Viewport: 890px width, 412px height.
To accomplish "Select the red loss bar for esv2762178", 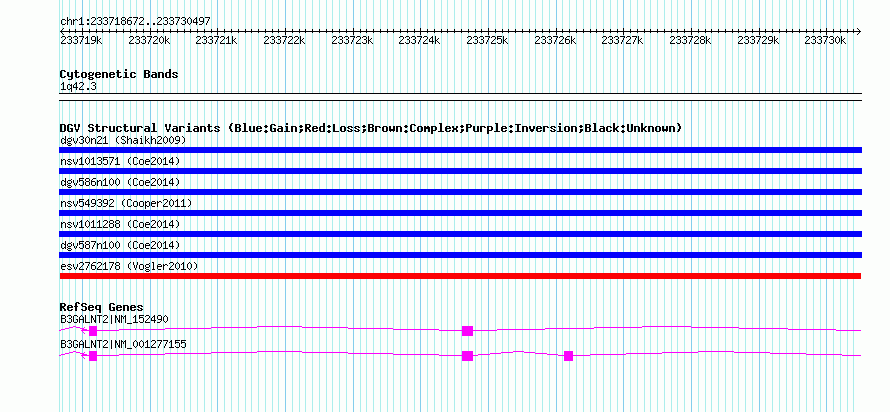I will tap(460, 276).
